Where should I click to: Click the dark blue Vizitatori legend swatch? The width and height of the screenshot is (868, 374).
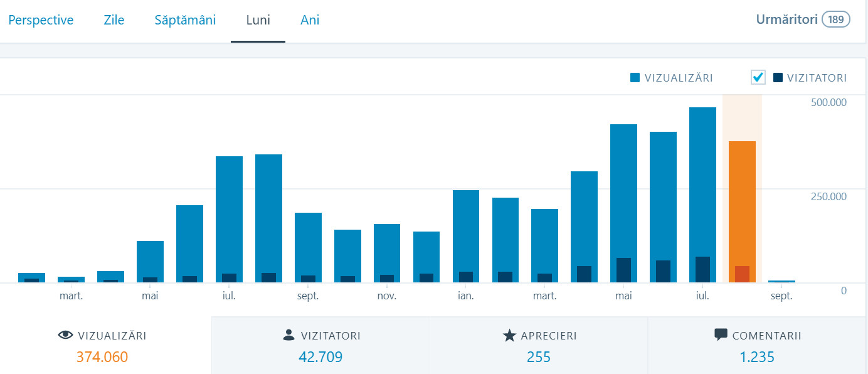tap(778, 78)
